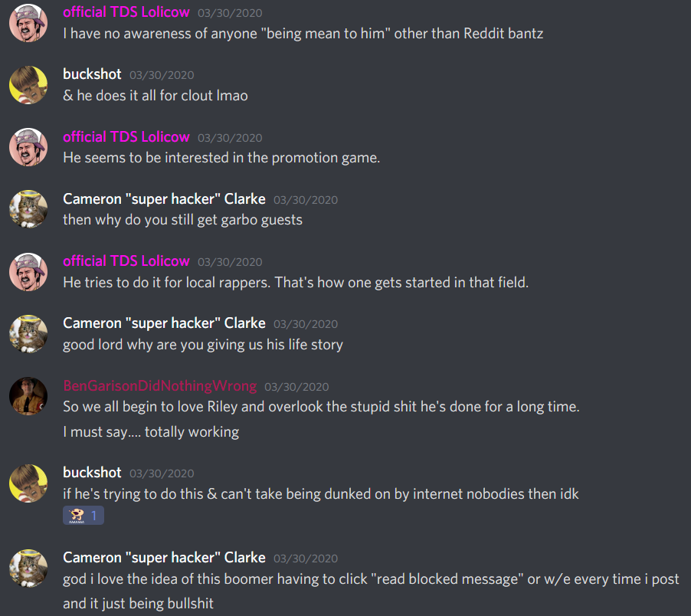
Task: Click buckshot username above clout lmao message
Action: click(92, 74)
